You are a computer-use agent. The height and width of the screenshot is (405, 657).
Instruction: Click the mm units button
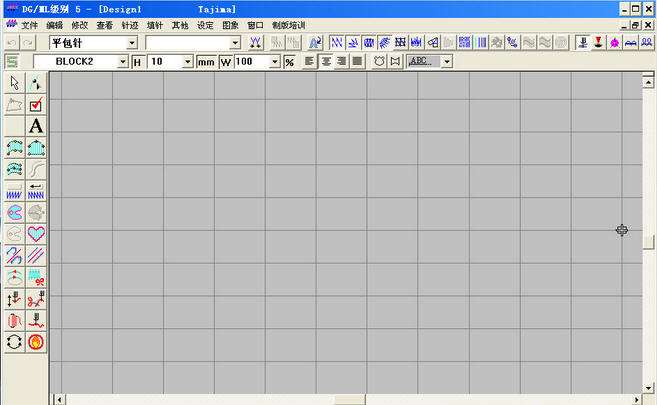206,62
